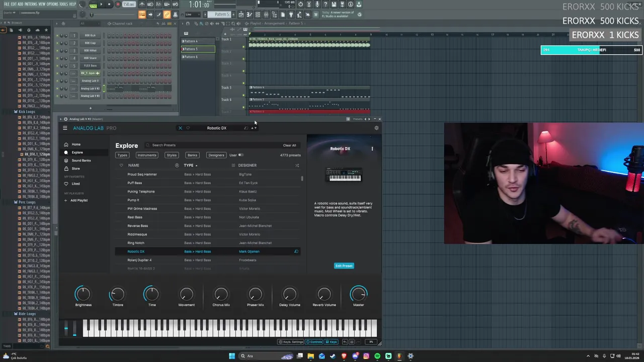Click the tempo field showing 150
The image size is (644, 362).
coord(129,5)
